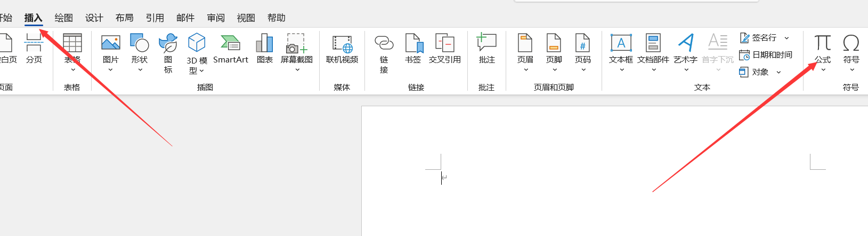
Task: Insert an online video via 联机视频
Action: [x=342, y=49]
